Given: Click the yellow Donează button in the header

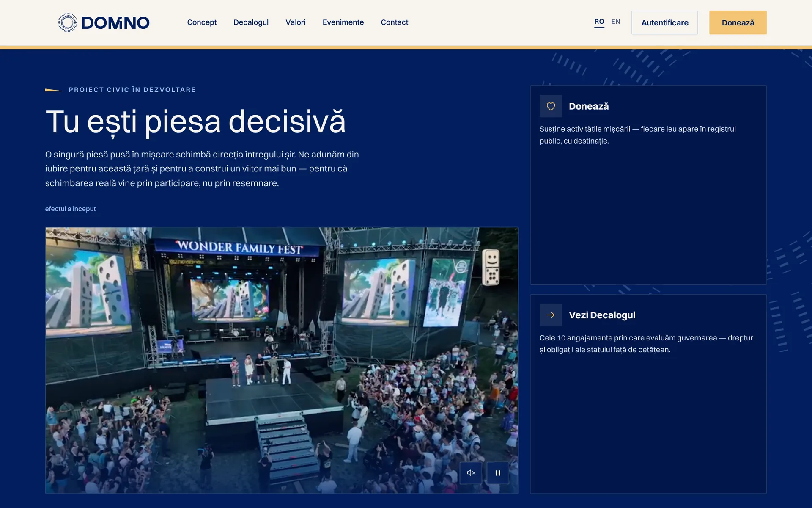Looking at the screenshot, I should [738, 22].
